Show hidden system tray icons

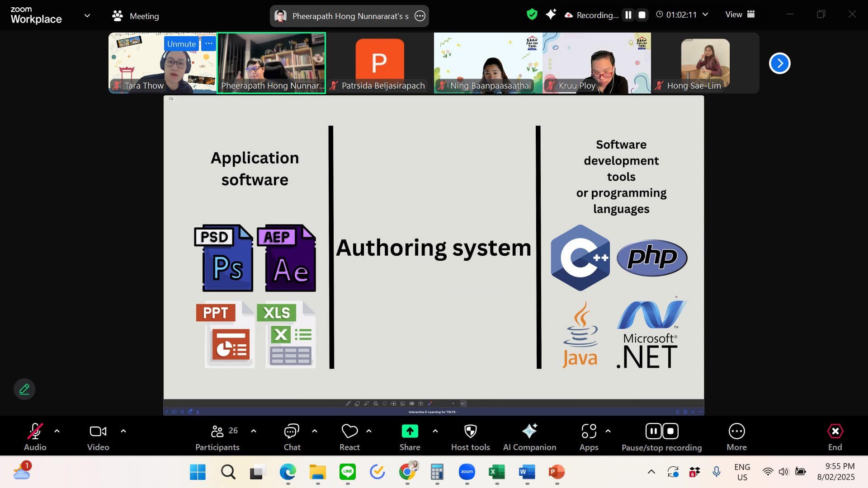coord(651,472)
